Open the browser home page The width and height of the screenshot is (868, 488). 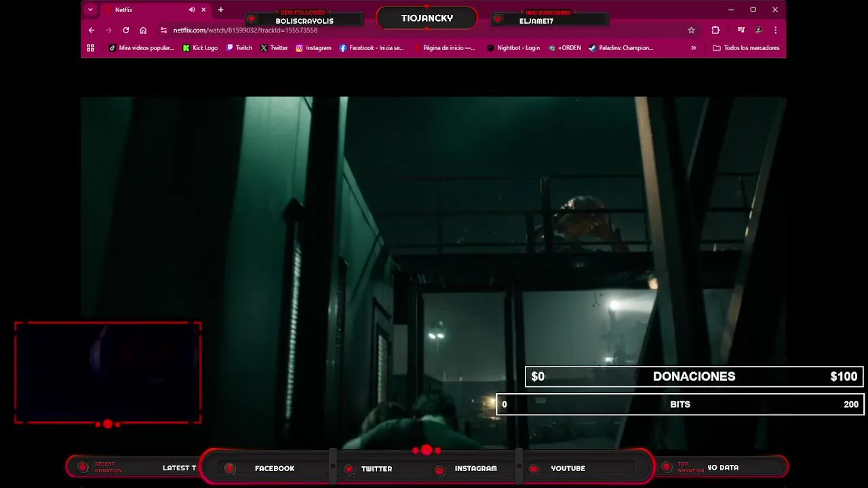[x=143, y=30]
